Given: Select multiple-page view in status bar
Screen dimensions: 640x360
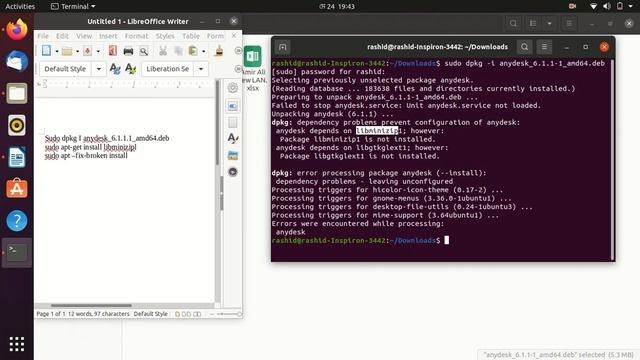Looking at the screenshot, I should pos(186,314).
